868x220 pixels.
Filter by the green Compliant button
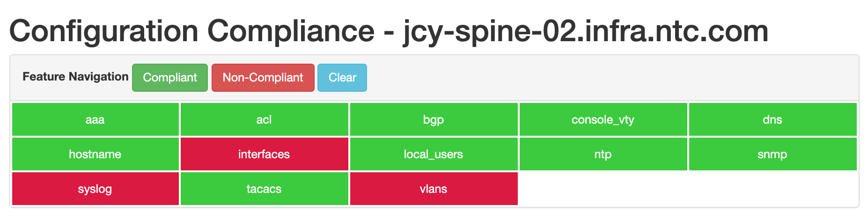170,78
